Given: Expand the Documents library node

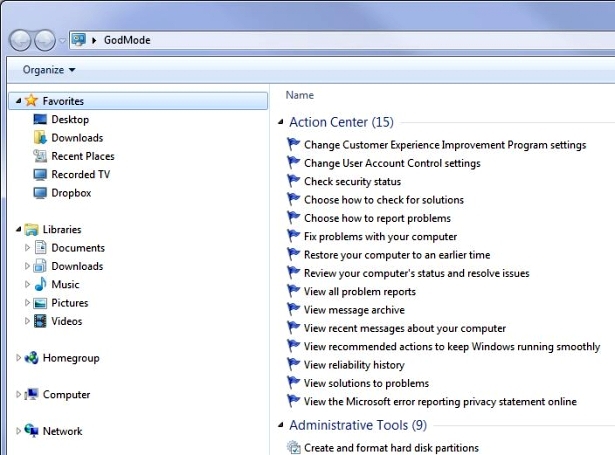Looking at the screenshot, I should (28, 248).
